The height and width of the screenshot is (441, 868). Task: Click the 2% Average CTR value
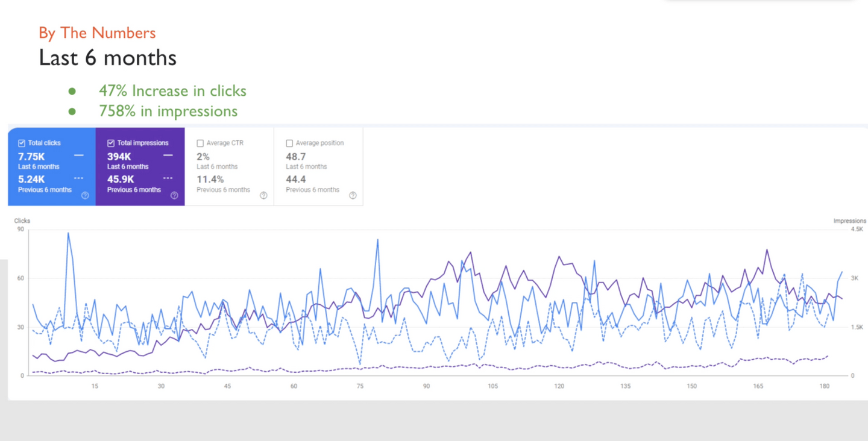click(x=203, y=157)
